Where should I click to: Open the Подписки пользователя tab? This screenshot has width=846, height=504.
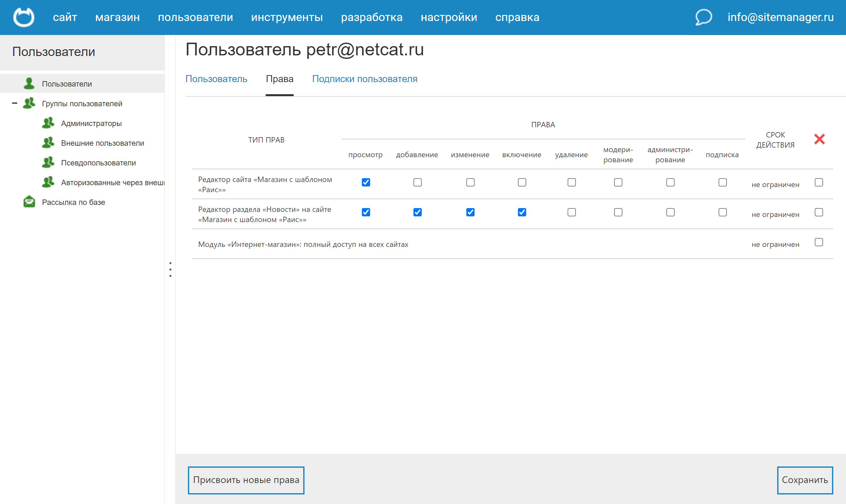click(x=365, y=79)
